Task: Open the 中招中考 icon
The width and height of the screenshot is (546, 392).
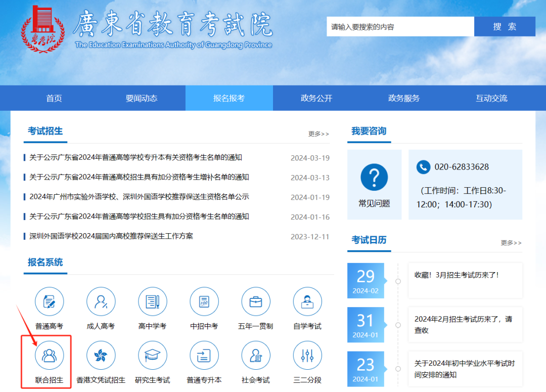Action: pyautogui.click(x=204, y=302)
